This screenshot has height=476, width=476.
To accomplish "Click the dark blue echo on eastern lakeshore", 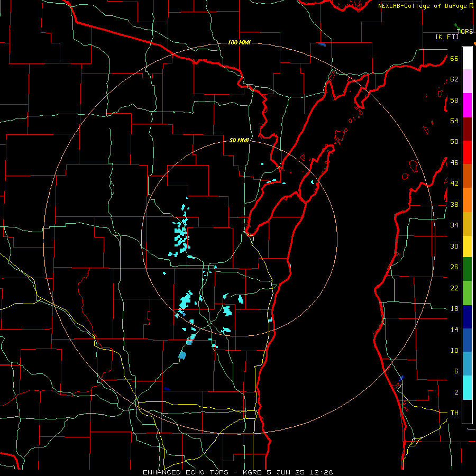I will [401, 378].
